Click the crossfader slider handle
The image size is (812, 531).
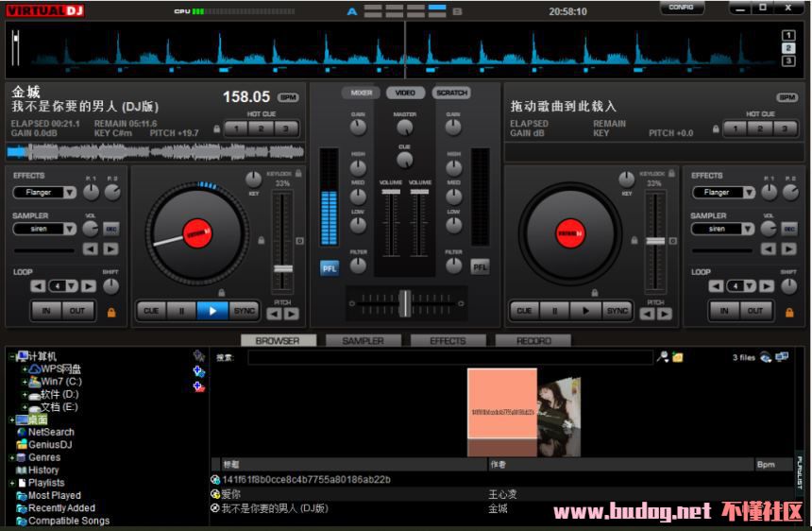405,302
